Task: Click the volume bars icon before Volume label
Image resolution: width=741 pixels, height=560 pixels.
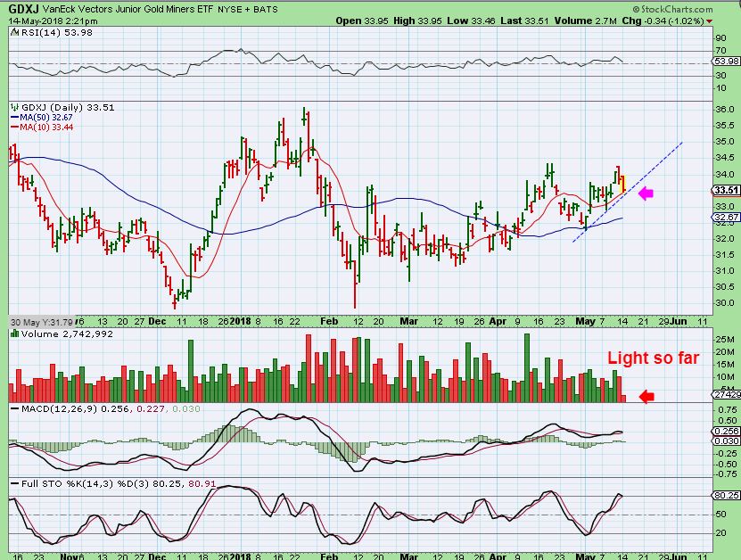Action: click(14, 334)
